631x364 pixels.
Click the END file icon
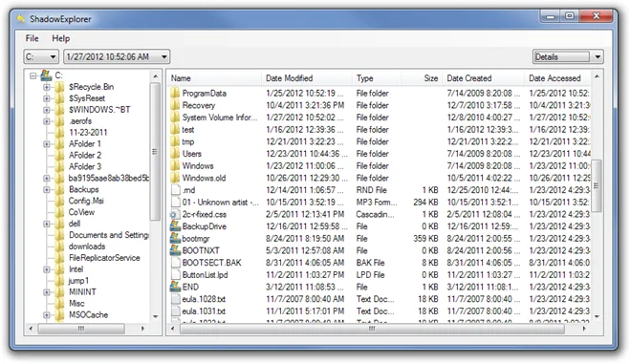[x=175, y=287]
